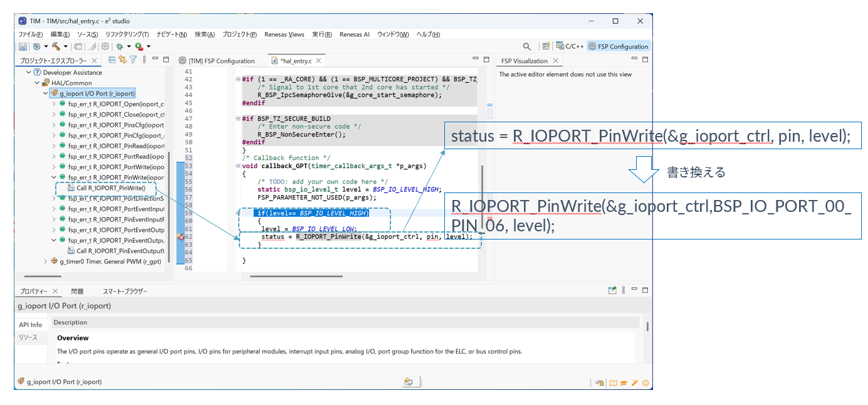Select the *hal_entry.c editor tab

[x=295, y=61]
